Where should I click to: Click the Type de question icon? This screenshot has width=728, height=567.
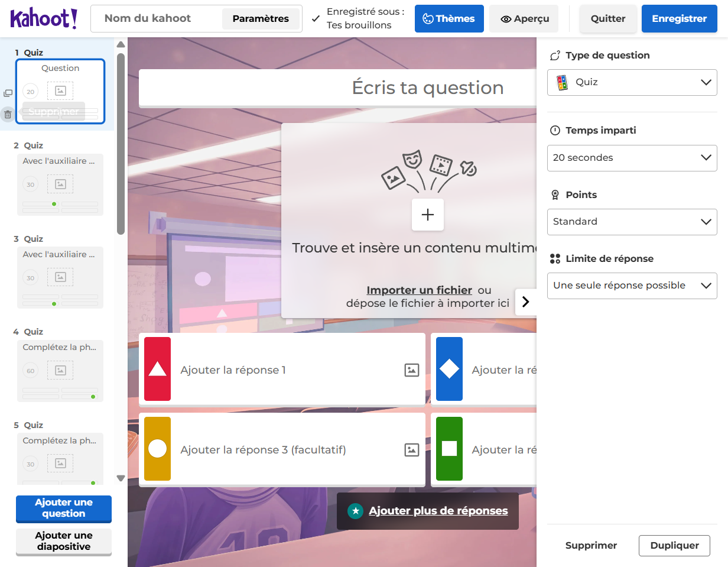click(555, 56)
